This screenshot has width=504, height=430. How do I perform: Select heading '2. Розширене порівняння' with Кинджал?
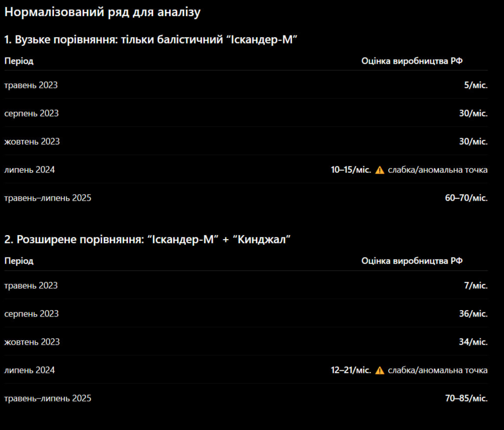coord(147,240)
